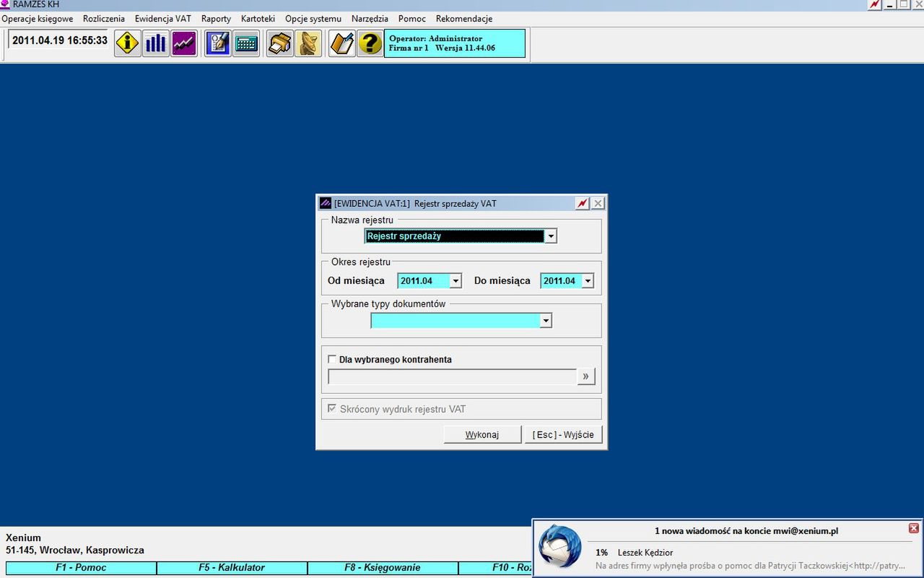
Task: Open the 'Rekomendacje' menu
Action: (464, 19)
